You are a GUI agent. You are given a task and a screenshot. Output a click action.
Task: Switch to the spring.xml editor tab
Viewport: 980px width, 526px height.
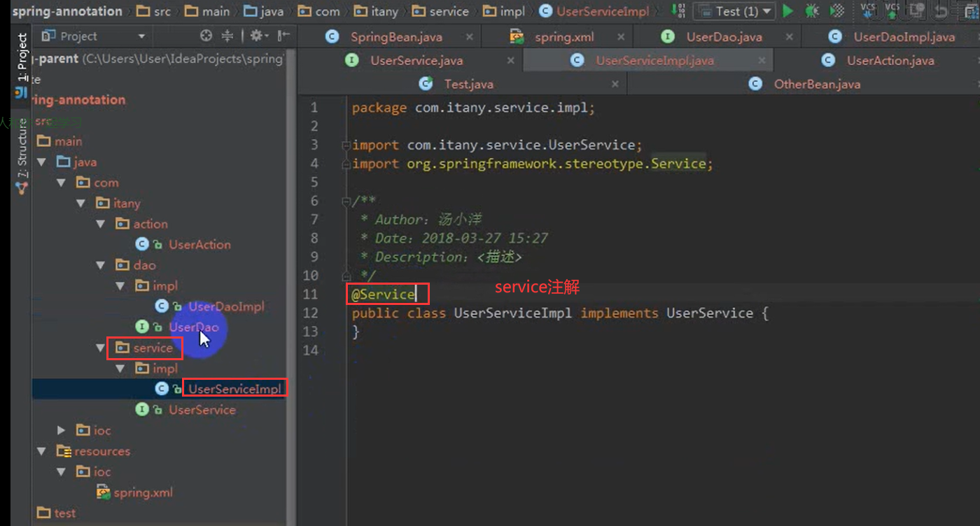(564, 37)
